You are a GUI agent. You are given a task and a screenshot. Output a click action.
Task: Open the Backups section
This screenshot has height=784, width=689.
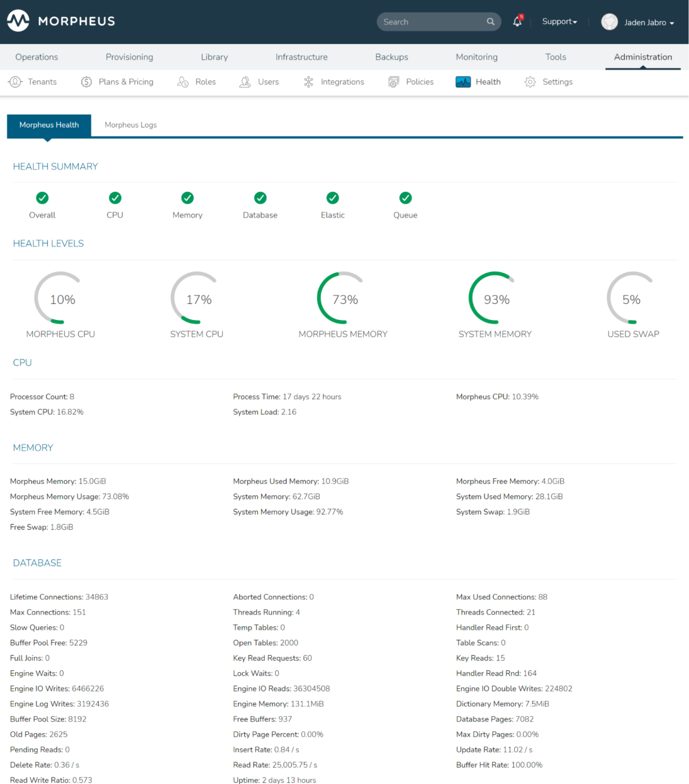point(391,57)
